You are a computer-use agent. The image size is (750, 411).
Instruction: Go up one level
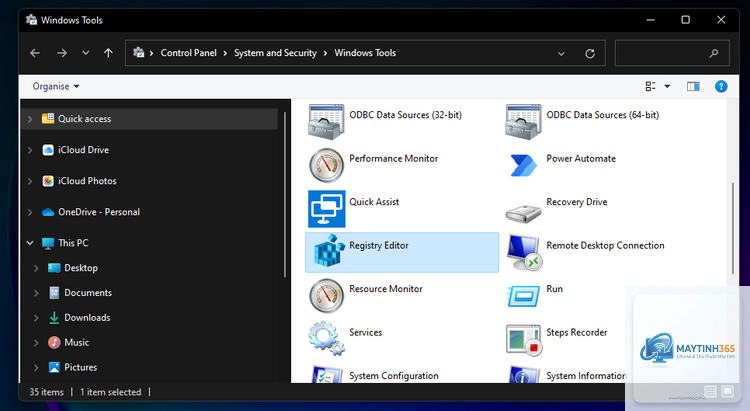(109, 53)
